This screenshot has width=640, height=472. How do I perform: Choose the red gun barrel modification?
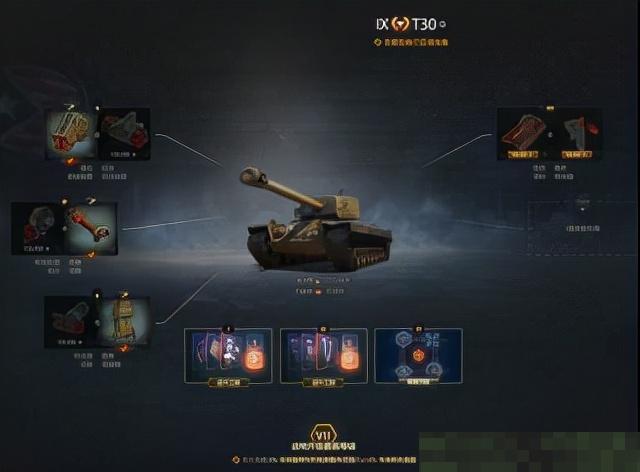pos(91,229)
